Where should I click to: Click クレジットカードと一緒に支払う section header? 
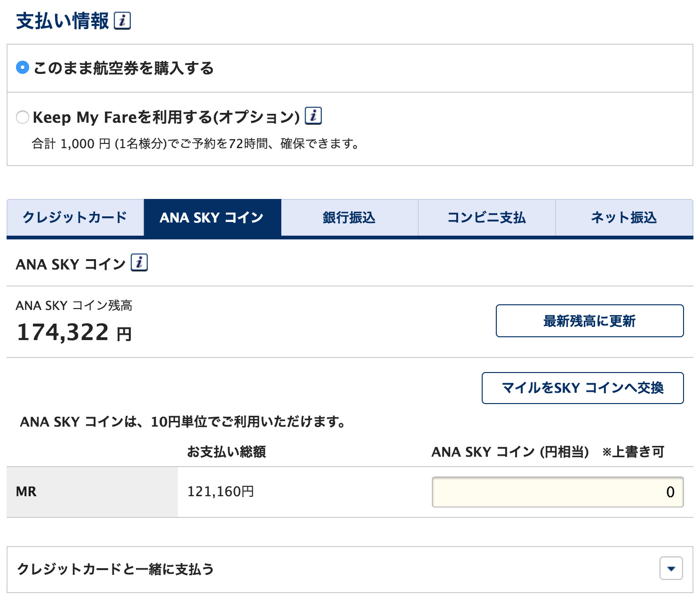[x=115, y=569]
